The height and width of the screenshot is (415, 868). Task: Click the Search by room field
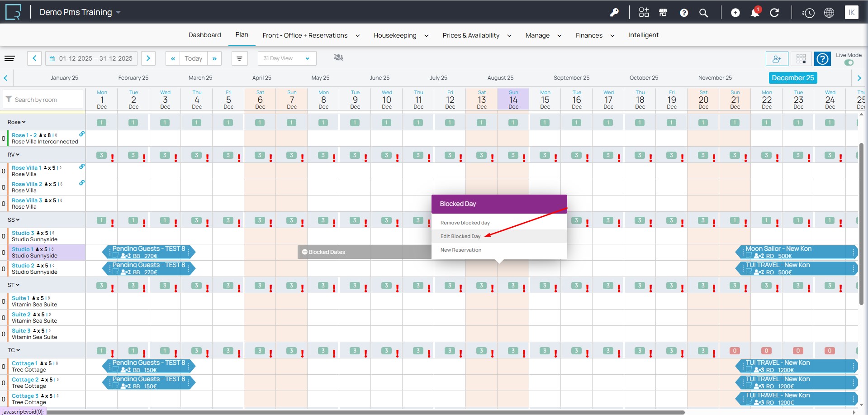[x=43, y=99]
